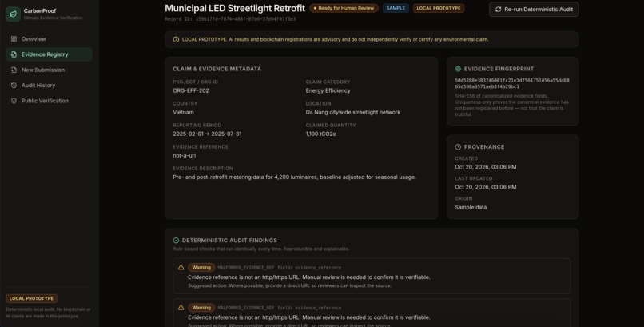Click the Deterministic Audit Findings check icon
The width and height of the screenshot is (644, 327).
[176, 241]
